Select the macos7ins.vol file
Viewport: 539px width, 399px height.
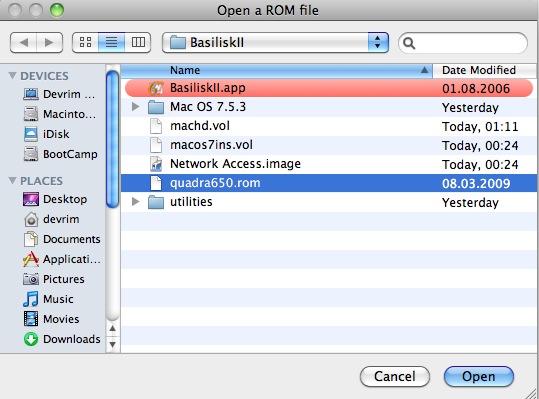click(329, 145)
